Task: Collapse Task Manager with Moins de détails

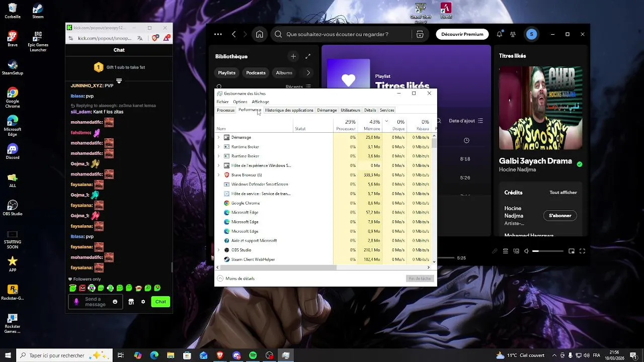Action: [x=235, y=279]
